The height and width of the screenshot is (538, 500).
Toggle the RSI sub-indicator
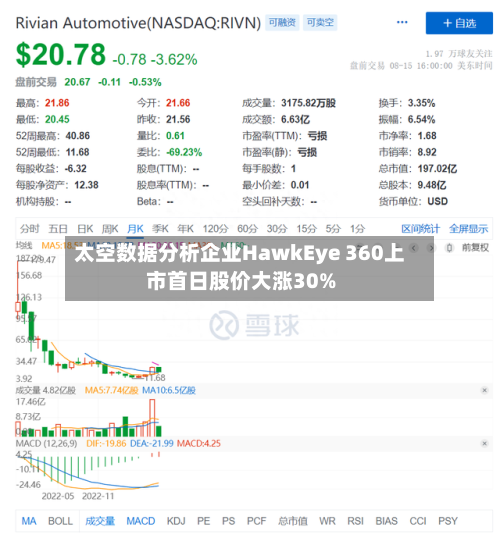click(355, 521)
